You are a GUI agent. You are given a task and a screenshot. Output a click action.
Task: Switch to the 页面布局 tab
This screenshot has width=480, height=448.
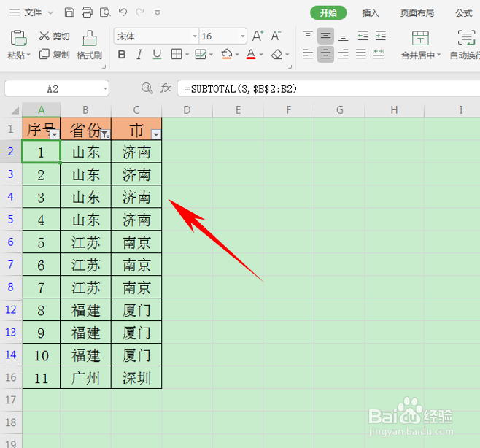417,13
